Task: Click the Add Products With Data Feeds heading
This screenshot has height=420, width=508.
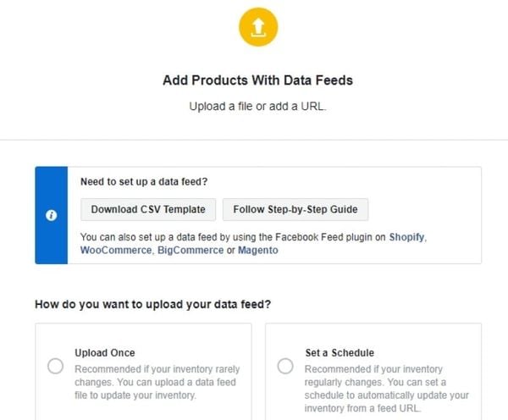Action: [x=257, y=80]
